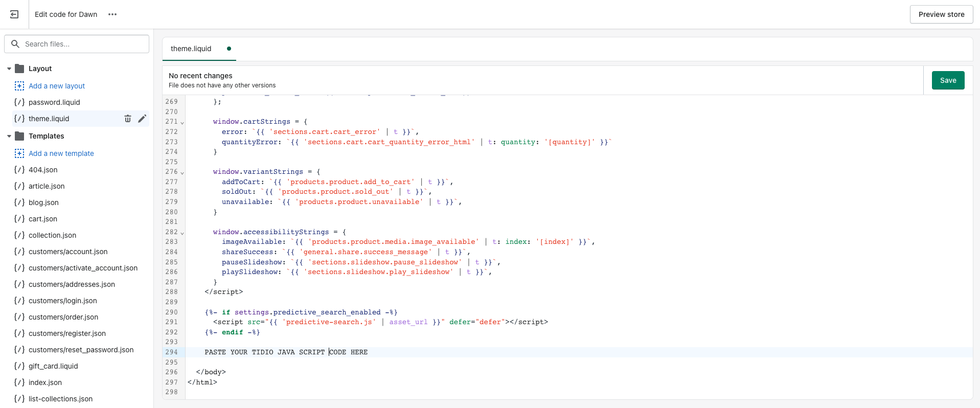The image size is (980, 408).
Task: Click the article.json file icon
Action: [19, 186]
